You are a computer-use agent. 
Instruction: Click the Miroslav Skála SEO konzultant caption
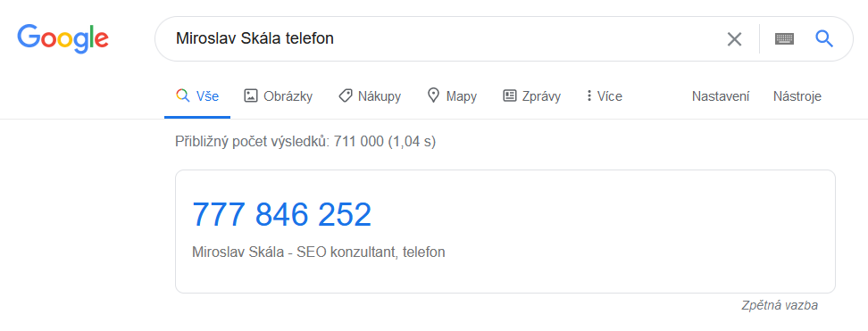click(x=318, y=252)
